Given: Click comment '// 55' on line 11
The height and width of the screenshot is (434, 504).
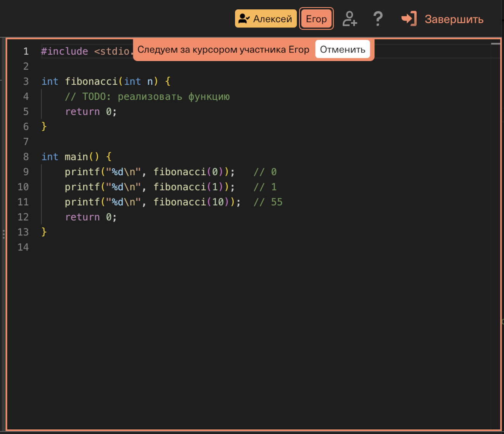Looking at the screenshot, I should (x=268, y=202).
